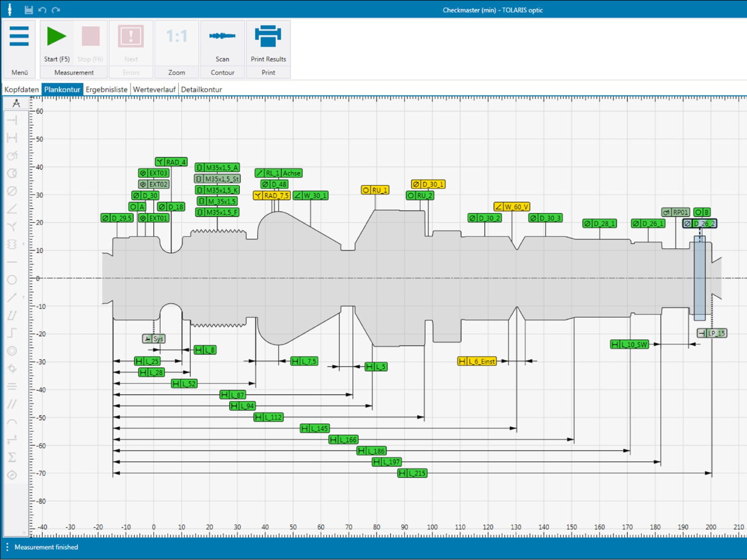The image size is (747, 560).
Task: Click the redo arrow in title bar
Action: pos(56,10)
